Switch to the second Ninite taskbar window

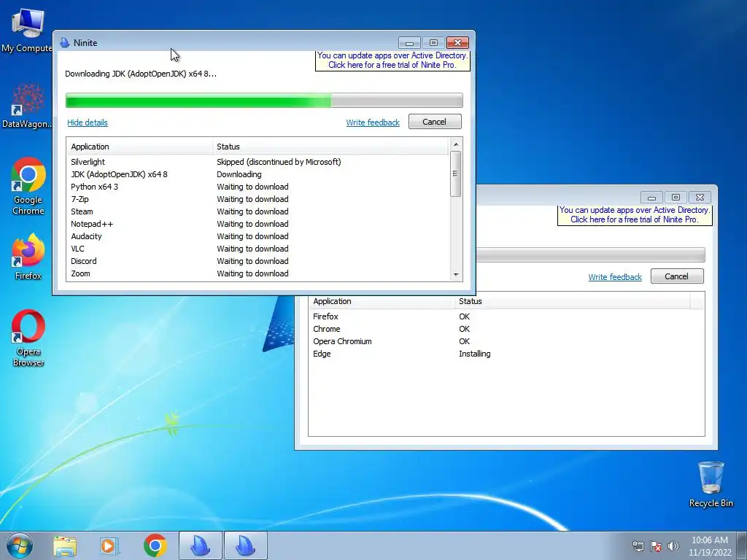(246, 545)
